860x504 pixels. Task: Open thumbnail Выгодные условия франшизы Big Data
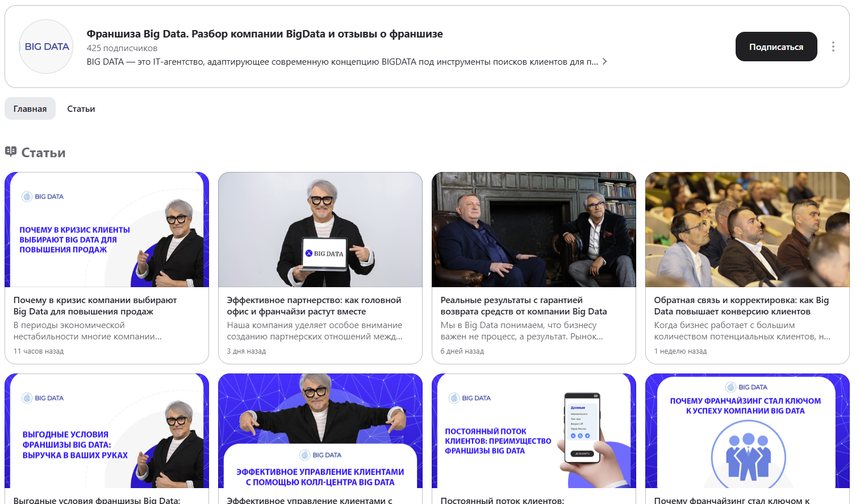pos(107,431)
